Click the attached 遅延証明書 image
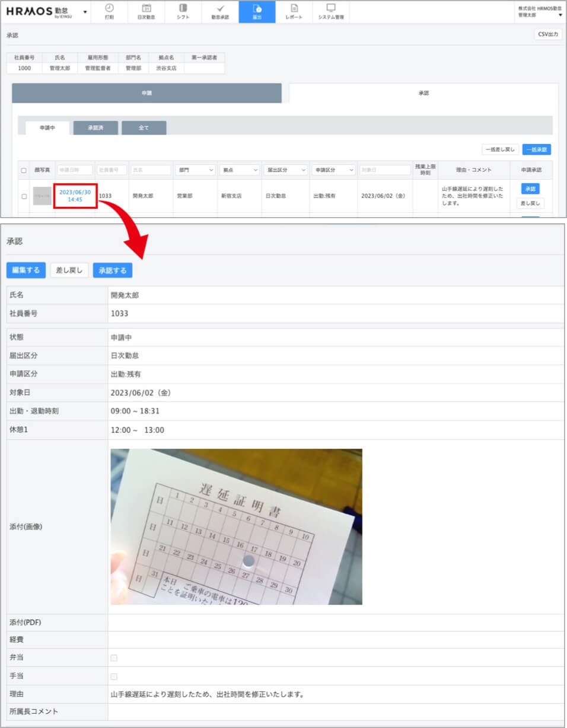This screenshot has height=728, width=567. 236,526
